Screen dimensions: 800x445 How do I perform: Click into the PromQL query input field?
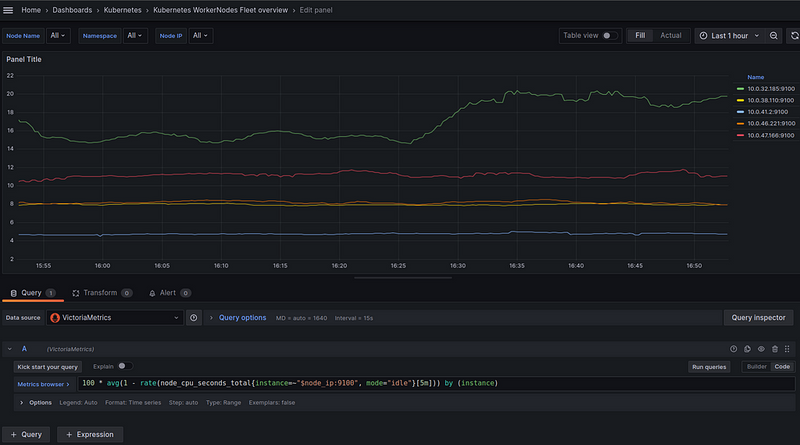[436, 383]
